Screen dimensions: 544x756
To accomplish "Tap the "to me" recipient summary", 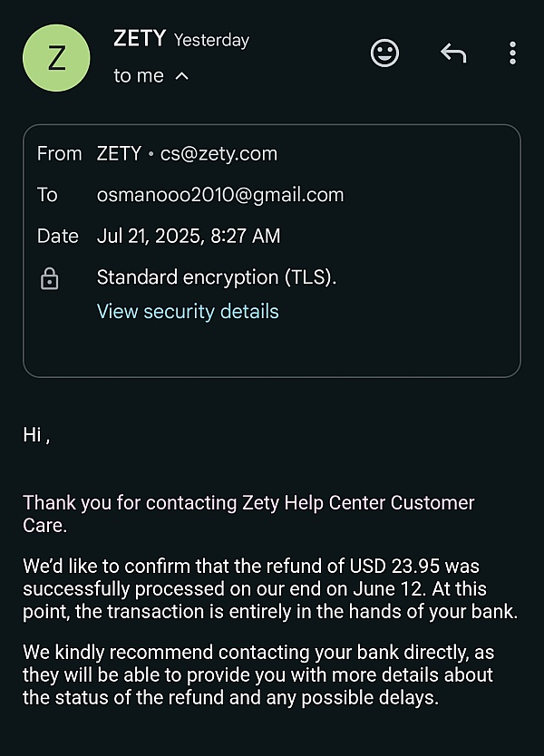I will (139, 76).
